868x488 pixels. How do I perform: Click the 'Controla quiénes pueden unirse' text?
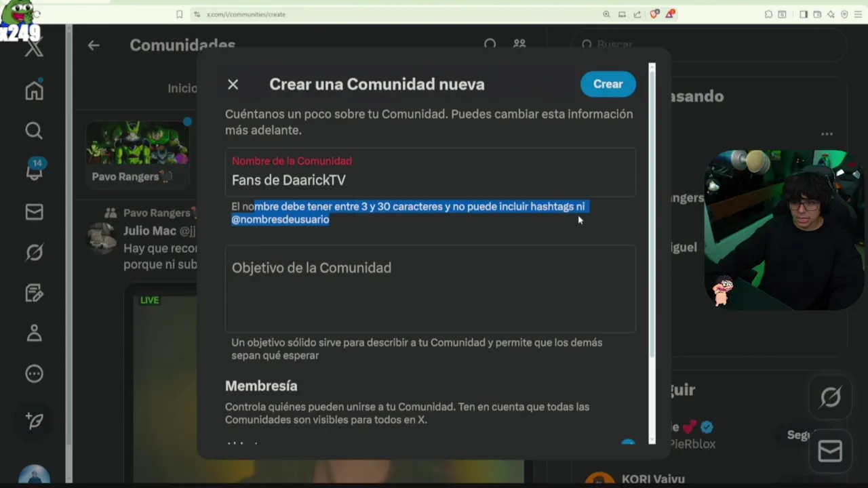click(x=407, y=413)
